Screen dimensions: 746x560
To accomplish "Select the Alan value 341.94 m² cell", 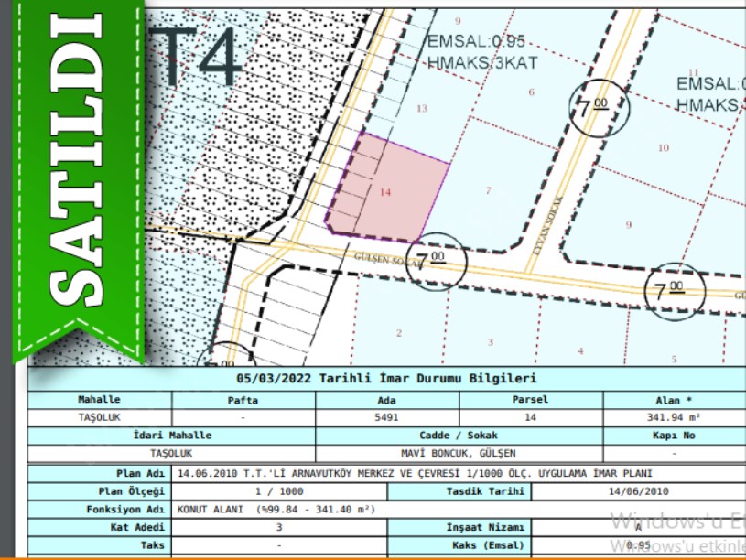I will point(673,417).
